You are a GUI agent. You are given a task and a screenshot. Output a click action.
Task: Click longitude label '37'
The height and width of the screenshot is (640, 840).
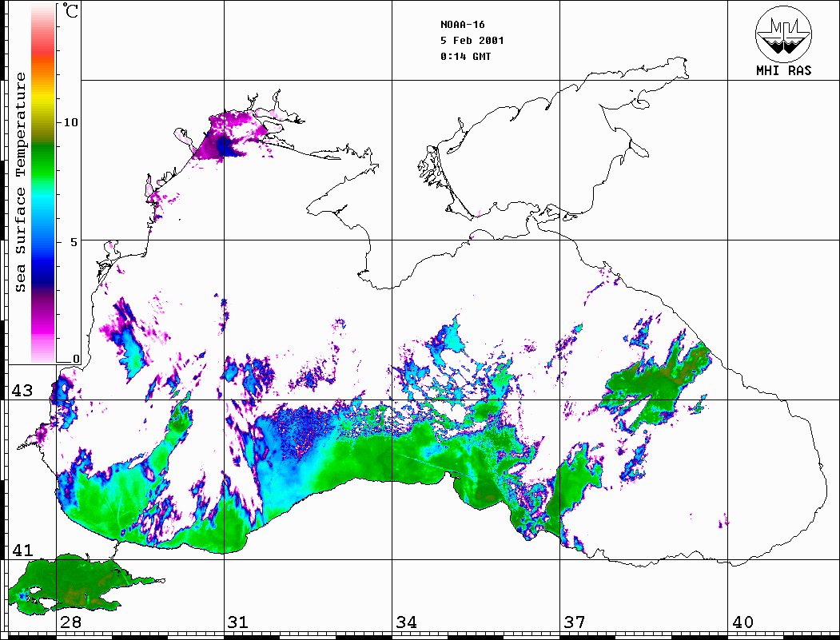coord(575,622)
